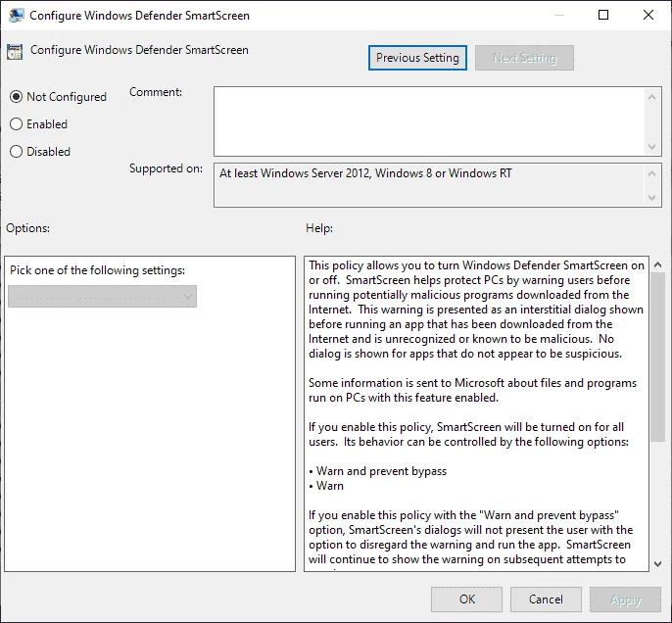Maximize the SmartScreen dialog window
The height and width of the screenshot is (623, 672).
pos(603,16)
